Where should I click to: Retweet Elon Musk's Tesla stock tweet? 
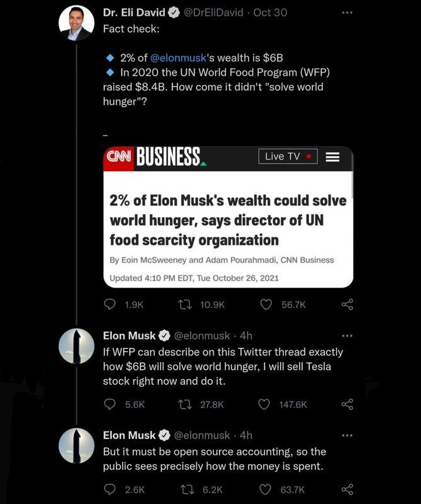point(185,404)
